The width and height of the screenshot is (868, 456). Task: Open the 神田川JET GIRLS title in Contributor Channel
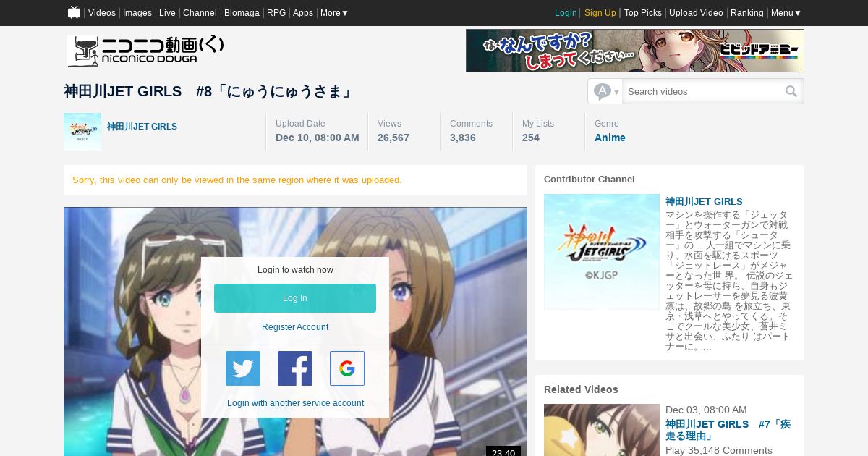704,201
